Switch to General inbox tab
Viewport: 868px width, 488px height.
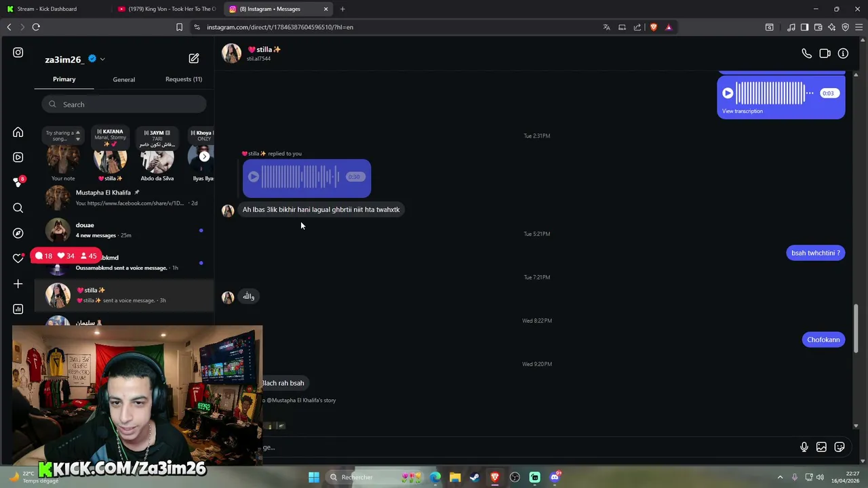click(x=124, y=79)
